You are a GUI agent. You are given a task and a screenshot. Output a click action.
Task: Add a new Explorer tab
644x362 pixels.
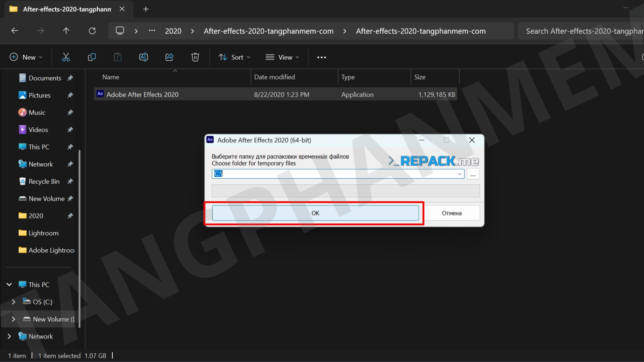[146, 9]
